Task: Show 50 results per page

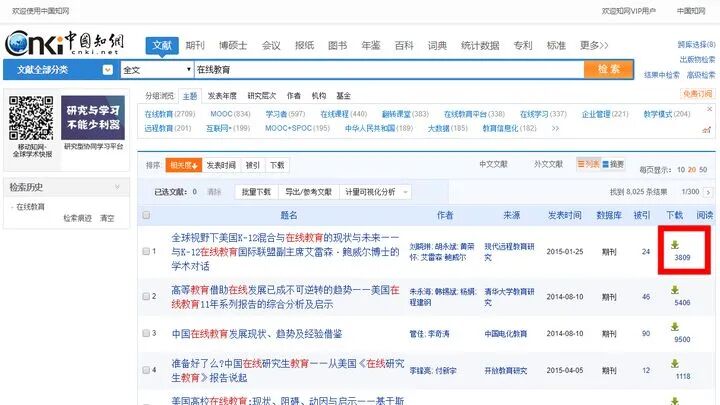Action: [703, 169]
